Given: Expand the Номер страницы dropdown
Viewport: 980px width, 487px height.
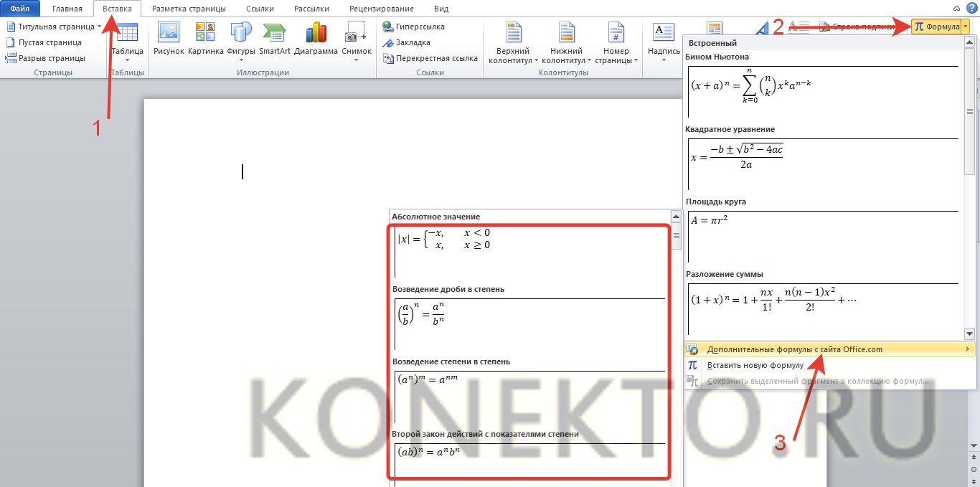Looking at the screenshot, I should (616, 44).
